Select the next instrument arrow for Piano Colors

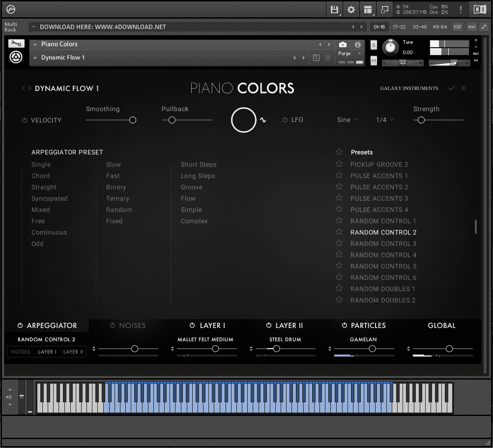point(329,44)
